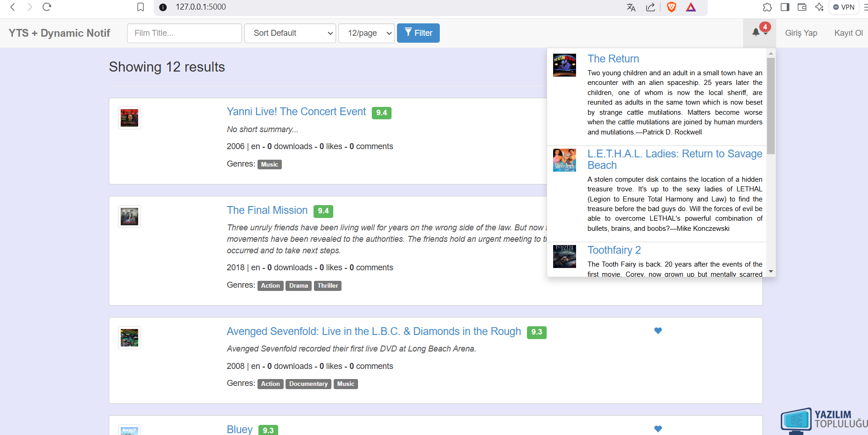The height and width of the screenshot is (435, 868).
Task: View site information icon in address bar
Action: [163, 7]
